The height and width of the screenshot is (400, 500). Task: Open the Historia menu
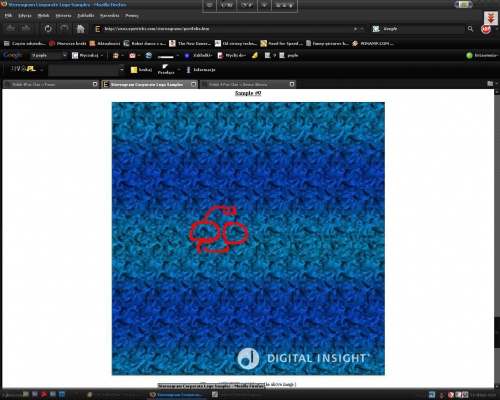click(63, 15)
